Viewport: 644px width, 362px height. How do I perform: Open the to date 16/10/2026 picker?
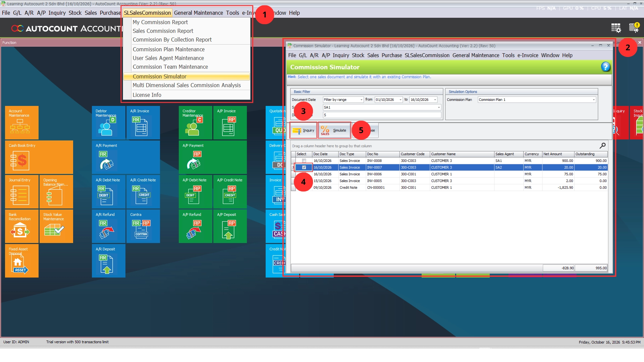coord(435,100)
